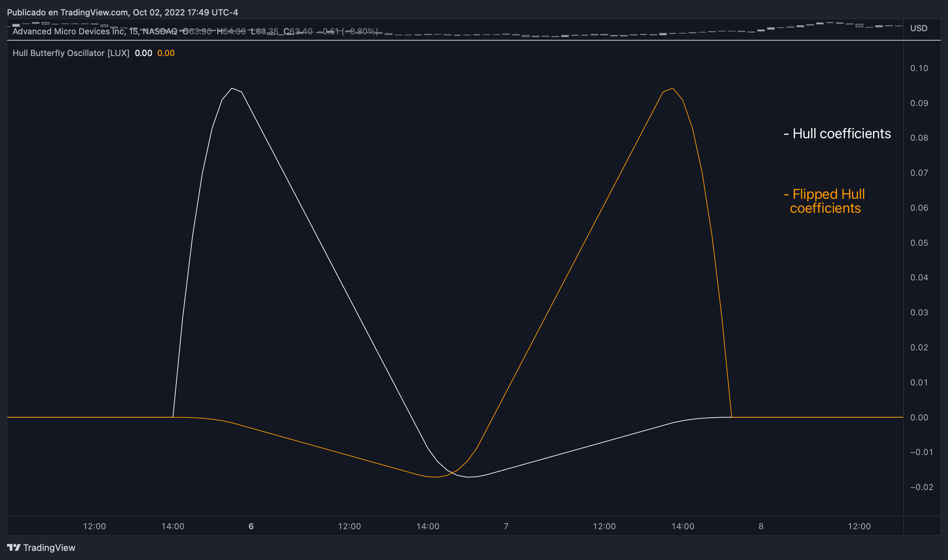This screenshot has width=948, height=560.
Task: Click the date label 6 on time axis
Action: [251, 526]
